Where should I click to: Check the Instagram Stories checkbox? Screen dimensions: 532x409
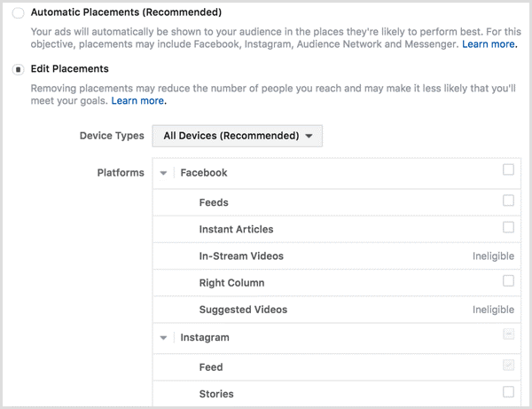[508, 391]
